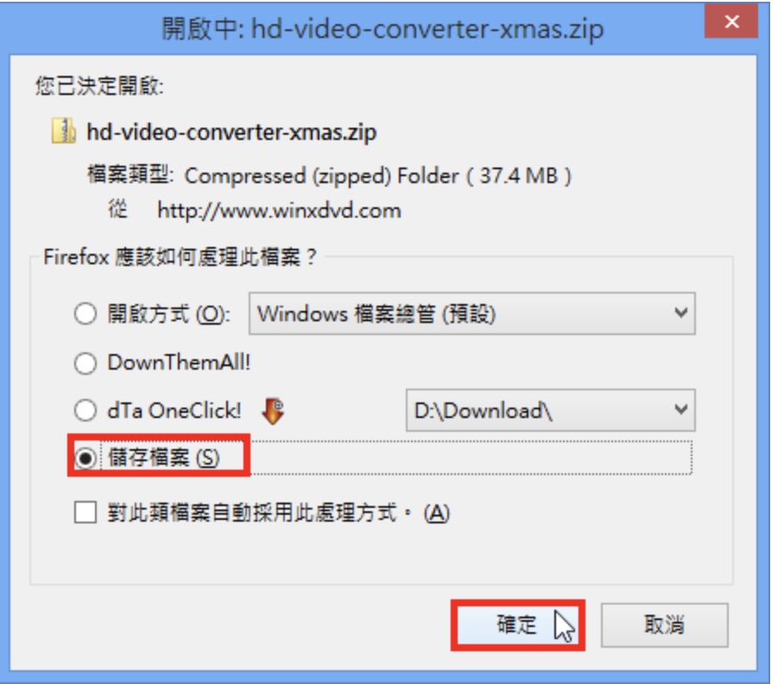Click the dialog title bar 開啟中

tap(383, 29)
